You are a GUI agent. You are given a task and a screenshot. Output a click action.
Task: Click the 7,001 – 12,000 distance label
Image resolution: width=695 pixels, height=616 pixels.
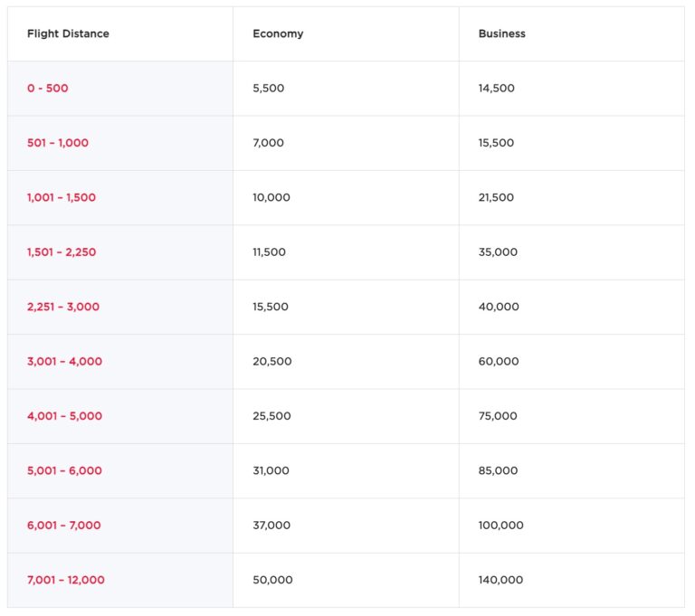pyautogui.click(x=65, y=580)
